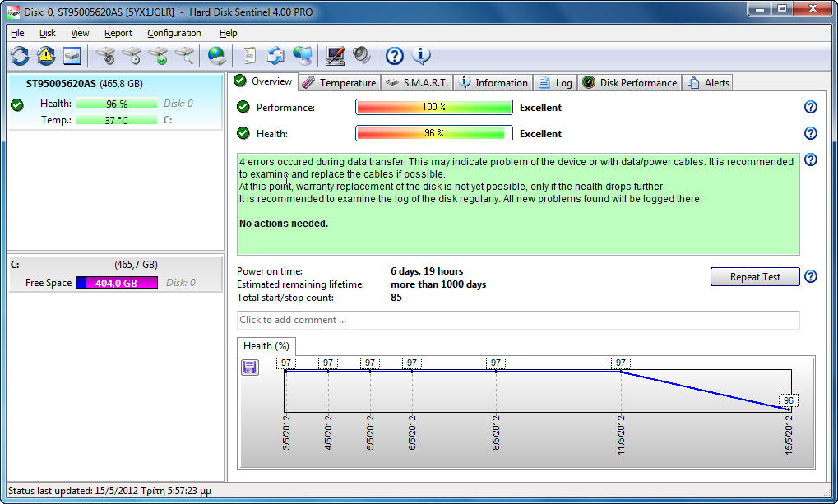Select the Health (%) graph tab

pyautogui.click(x=266, y=346)
